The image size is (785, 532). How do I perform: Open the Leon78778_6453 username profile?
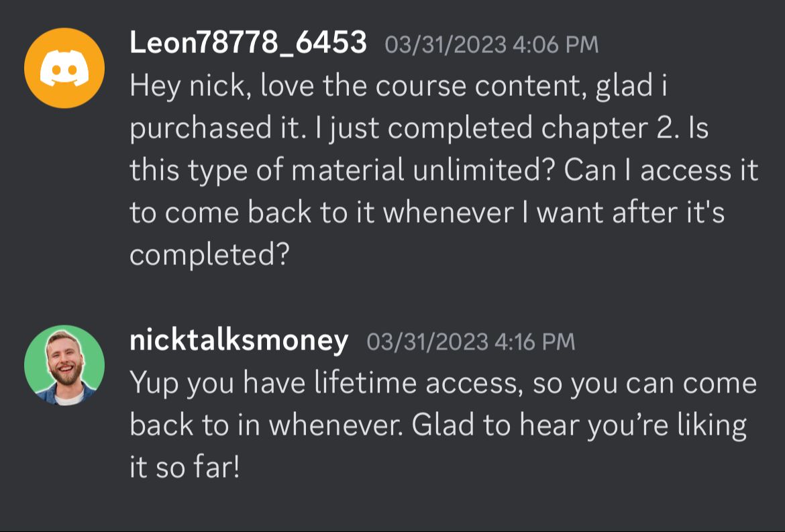tap(248, 43)
